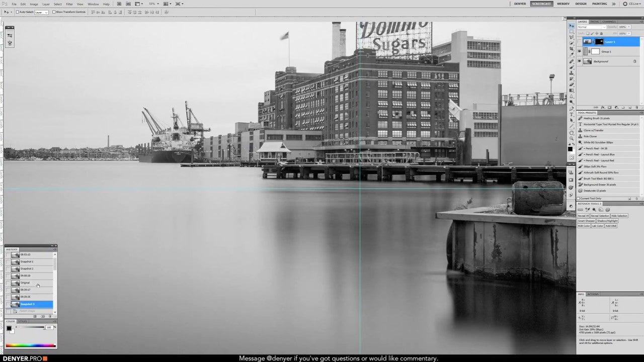Open the Filter menu
644x362 pixels.
69,4
